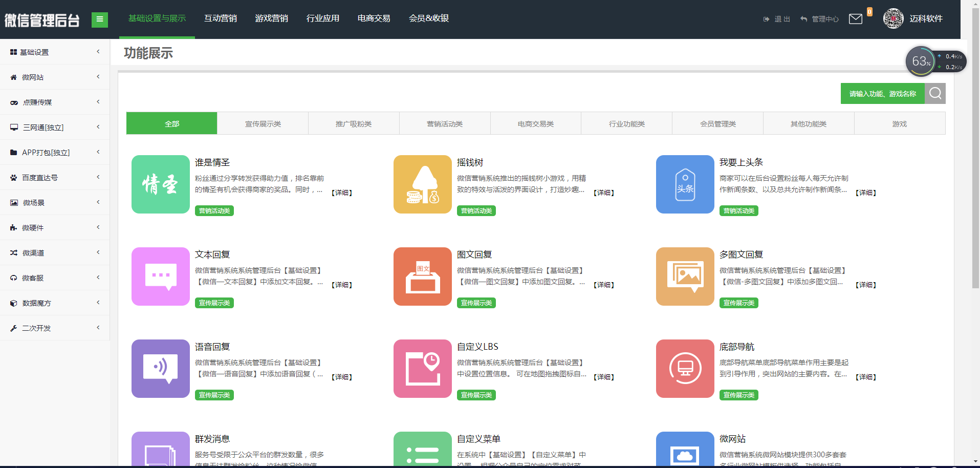Image resolution: width=980 pixels, height=468 pixels.
Task: Open the 自定义菜单 green list icon
Action: pos(423,449)
